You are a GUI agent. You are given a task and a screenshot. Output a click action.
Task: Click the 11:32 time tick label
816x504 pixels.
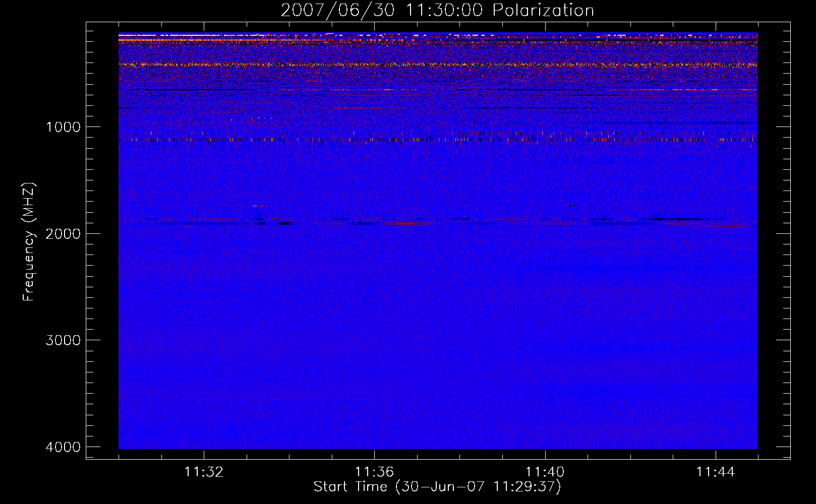(204, 472)
